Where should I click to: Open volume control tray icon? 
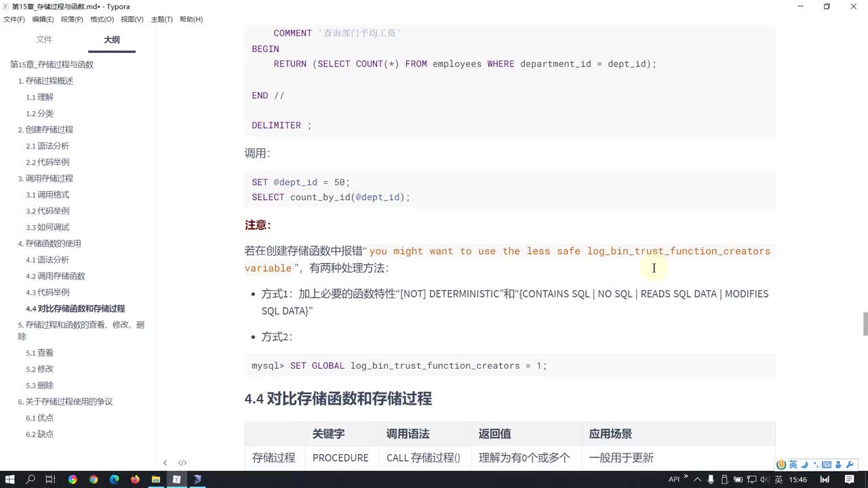[765, 479]
